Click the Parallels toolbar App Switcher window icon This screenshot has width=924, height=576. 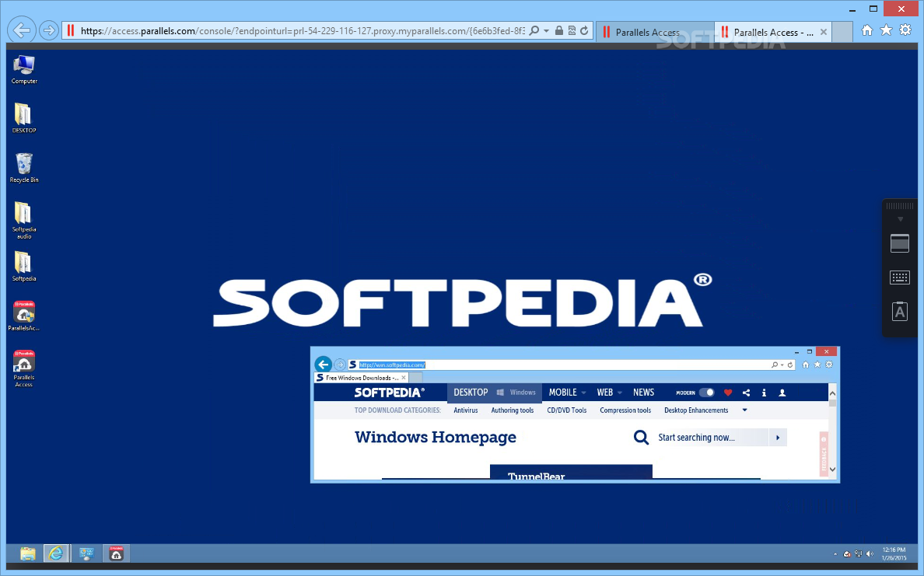click(x=900, y=243)
